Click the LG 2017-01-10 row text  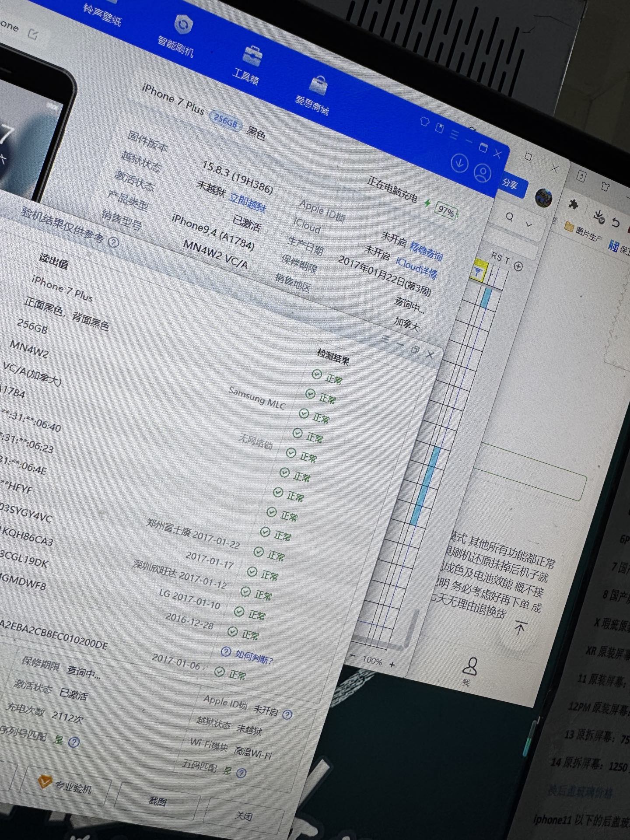[x=189, y=598]
